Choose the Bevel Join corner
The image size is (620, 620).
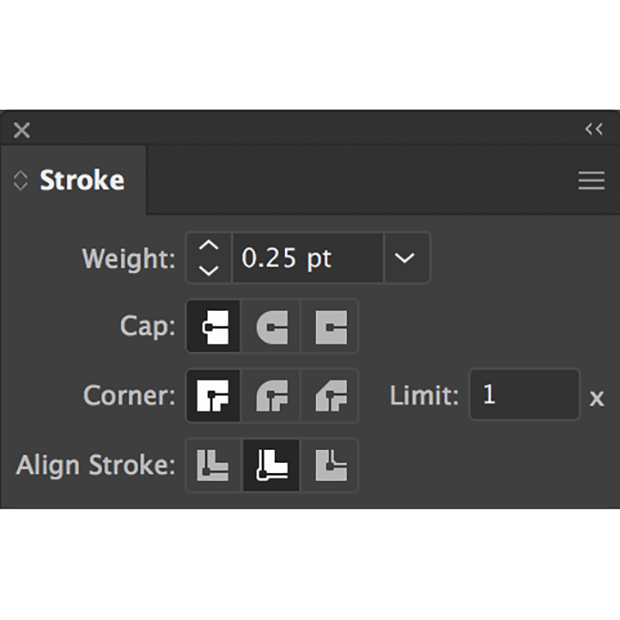(x=330, y=395)
